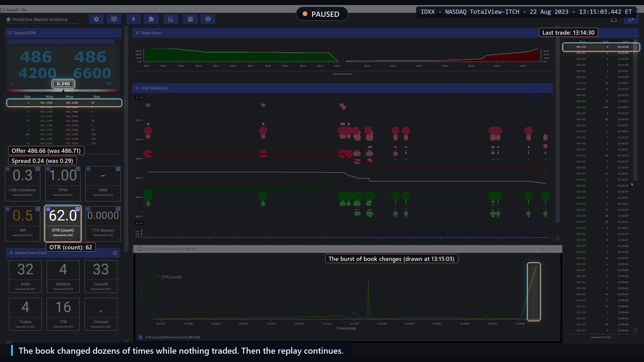This screenshot has height=362, width=644.
Task: Select the Trades stat tile showing 4
Action: pos(25,314)
